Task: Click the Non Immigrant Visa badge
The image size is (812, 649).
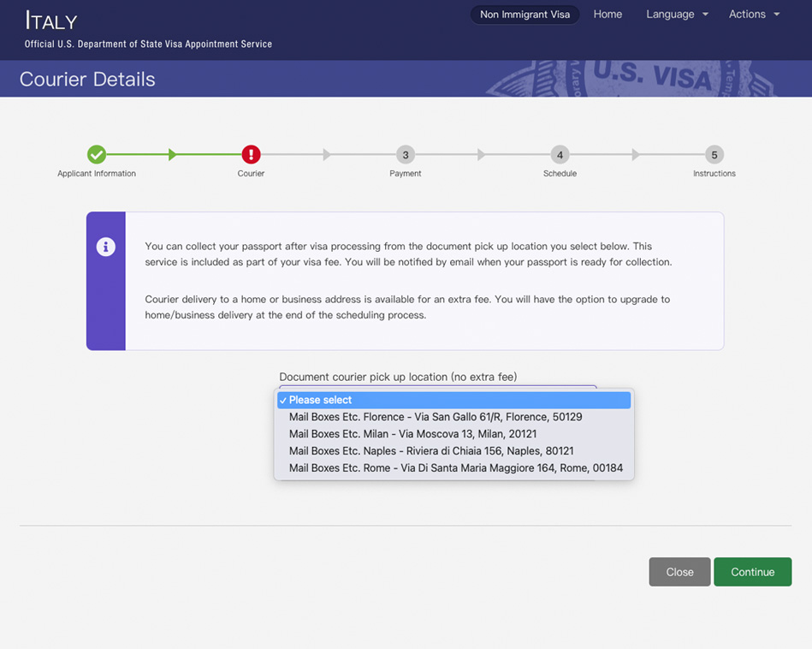Action: pos(525,15)
